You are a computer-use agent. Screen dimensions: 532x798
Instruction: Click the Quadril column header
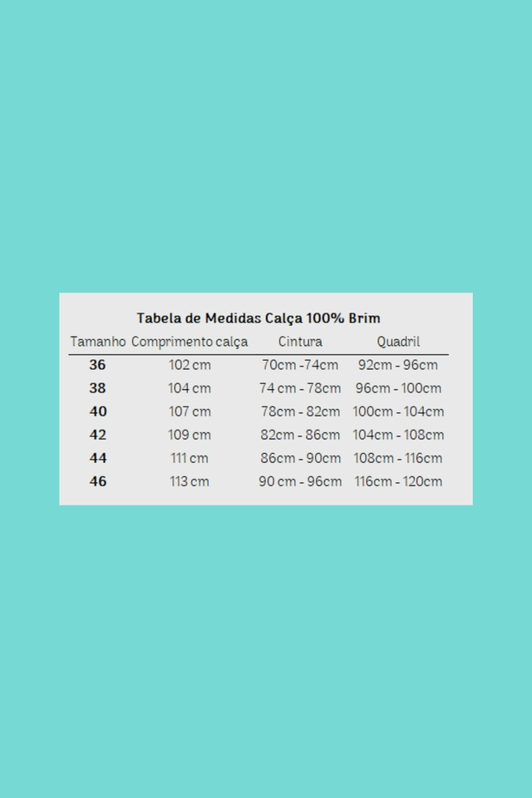click(x=398, y=342)
